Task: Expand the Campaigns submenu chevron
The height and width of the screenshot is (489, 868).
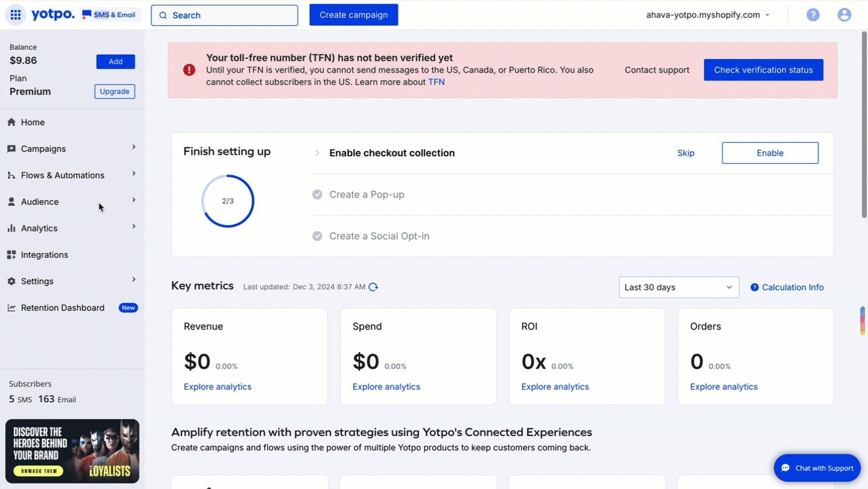Action: 134,147
